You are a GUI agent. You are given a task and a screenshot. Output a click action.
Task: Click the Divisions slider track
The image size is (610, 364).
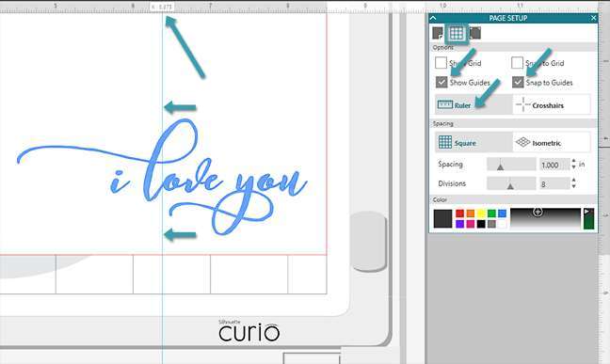(x=511, y=183)
